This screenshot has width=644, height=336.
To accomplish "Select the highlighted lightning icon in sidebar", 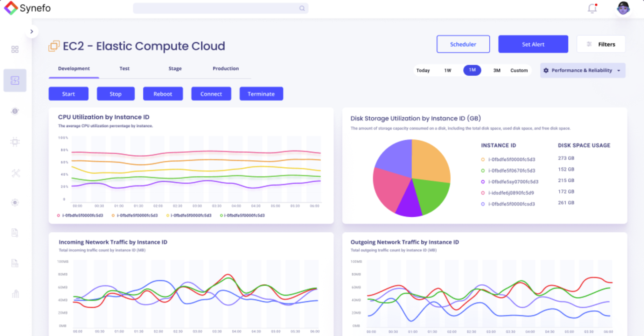I will [x=15, y=80].
